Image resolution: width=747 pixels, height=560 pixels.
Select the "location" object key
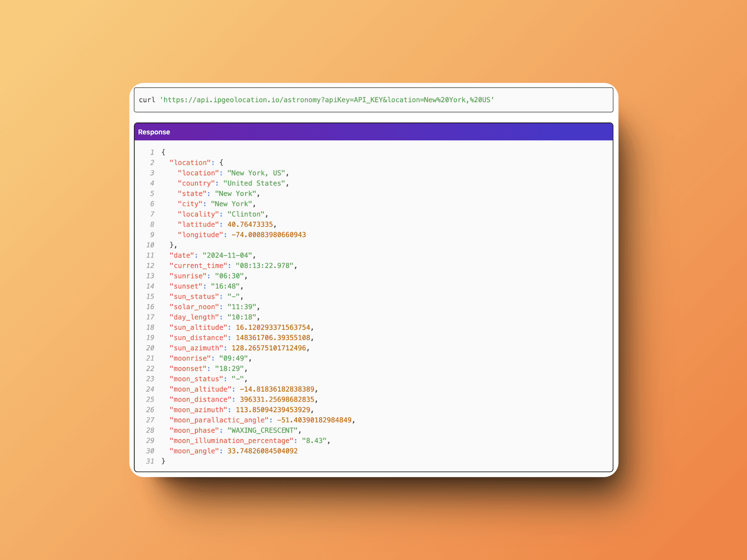190,163
